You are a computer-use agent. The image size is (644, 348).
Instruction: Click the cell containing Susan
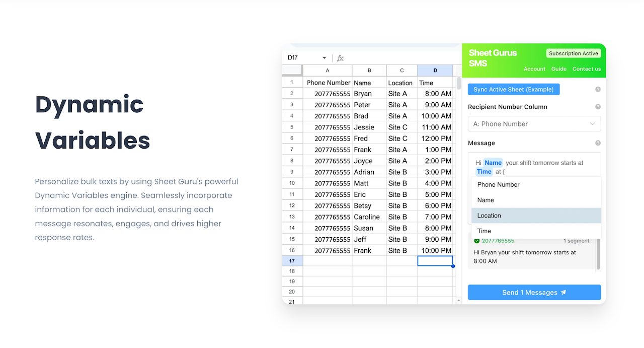[x=369, y=228]
